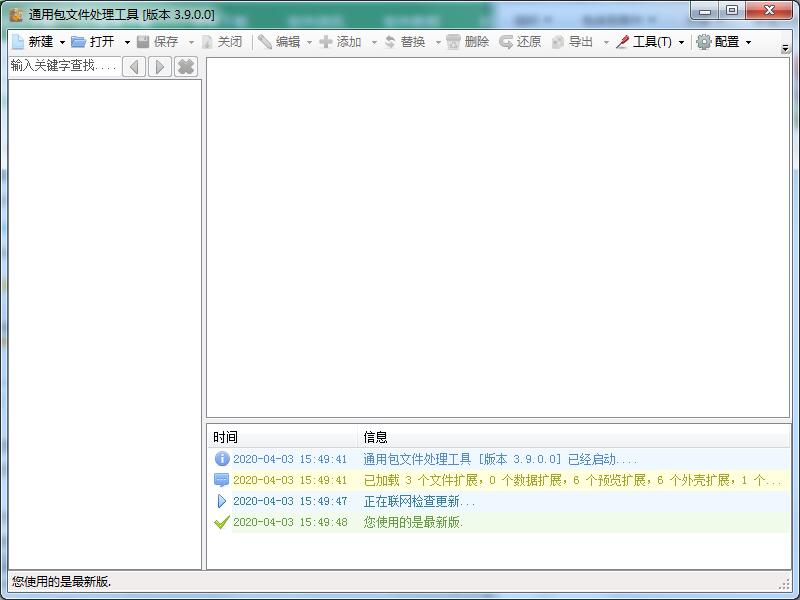
Task: Expand the 保存 dropdown arrow
Action: pyautogui.click(x=191, y=42)
